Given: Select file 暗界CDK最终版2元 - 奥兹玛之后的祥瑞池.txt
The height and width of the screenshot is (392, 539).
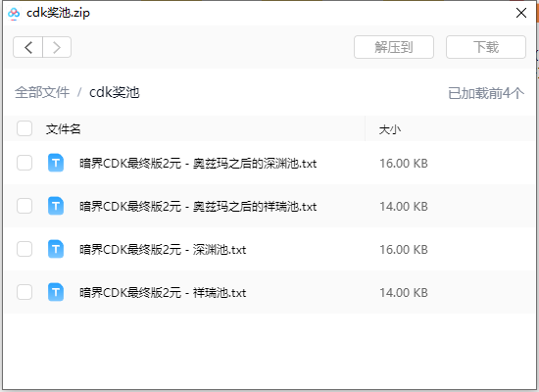Looking at the screenshot, I should tap(198, 207).
